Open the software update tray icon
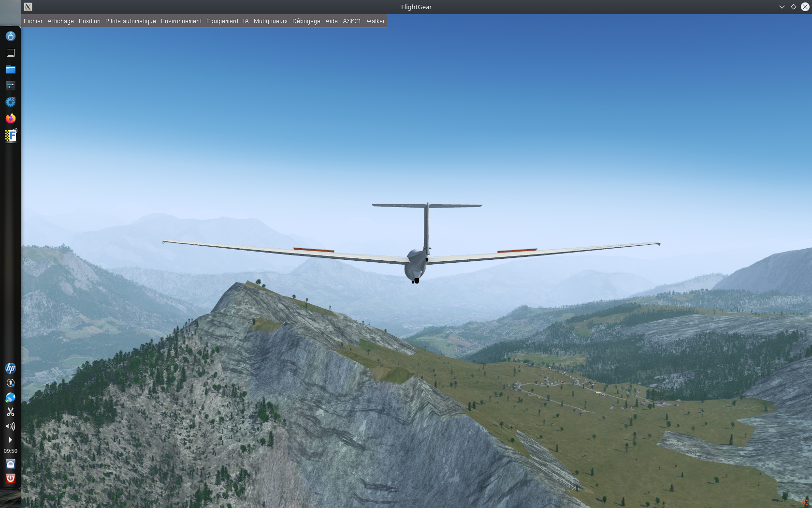This screenshot has width=812, height=508. (11, 383)
